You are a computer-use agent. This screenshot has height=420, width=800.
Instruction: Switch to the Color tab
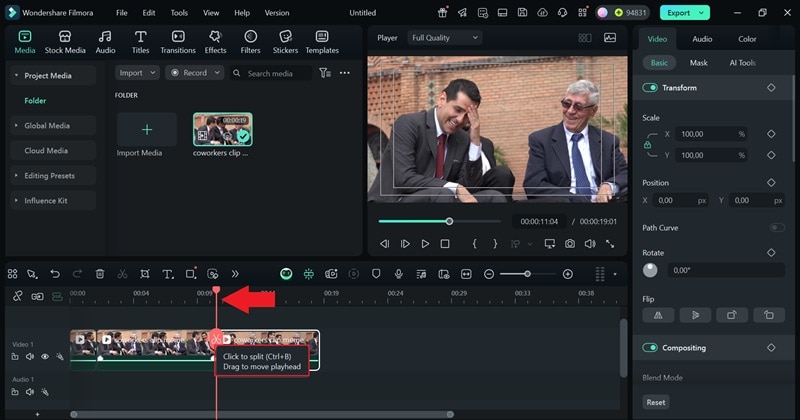pyautogui.click(x=747, y=39)
